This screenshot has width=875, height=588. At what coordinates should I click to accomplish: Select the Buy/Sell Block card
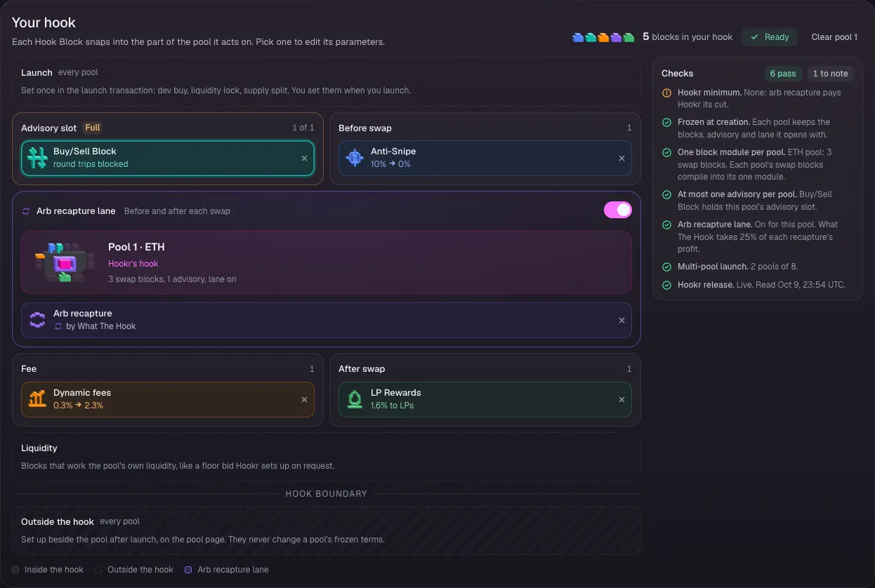(168, 158)
